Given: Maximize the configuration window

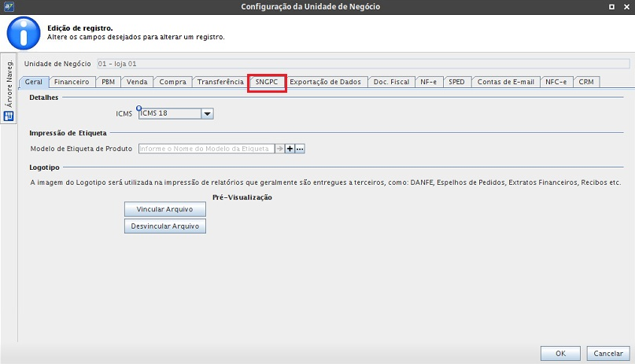Looking at the screenshot, I should click(611, 7).
